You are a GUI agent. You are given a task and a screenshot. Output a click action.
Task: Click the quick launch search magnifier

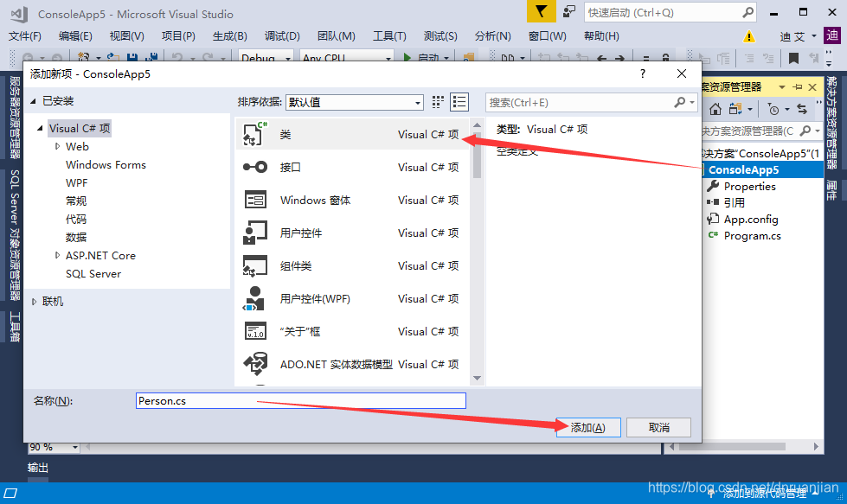pos(748,12)
